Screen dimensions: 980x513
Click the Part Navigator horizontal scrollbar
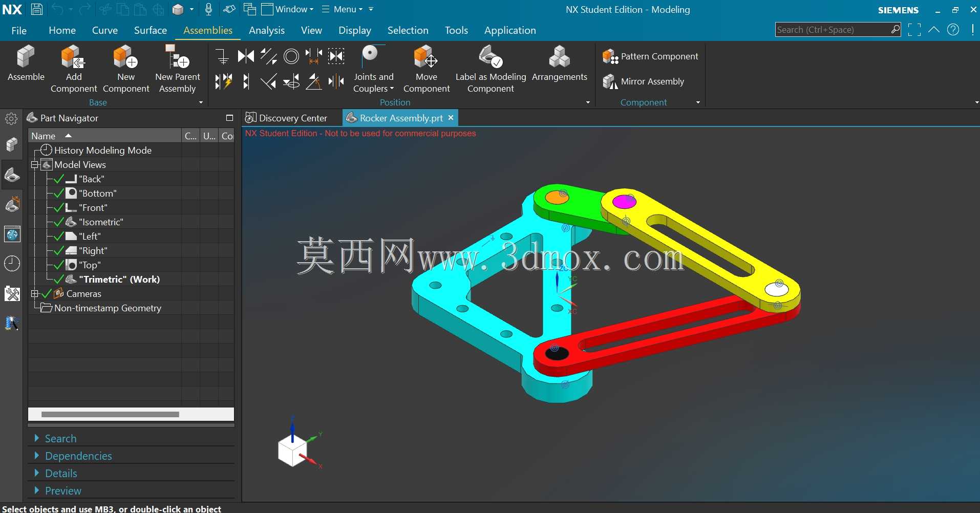pyautogui.click(x=110, y=414)
